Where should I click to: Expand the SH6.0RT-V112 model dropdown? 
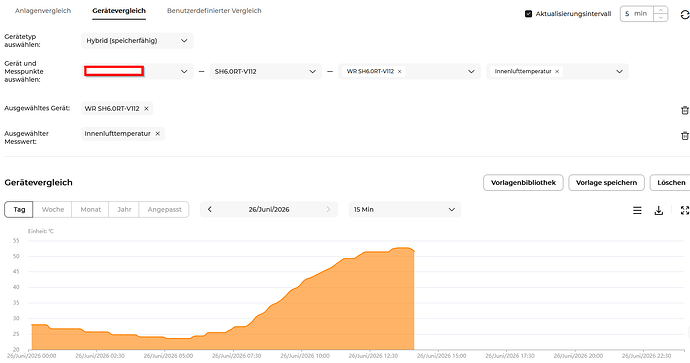point(265,71)
